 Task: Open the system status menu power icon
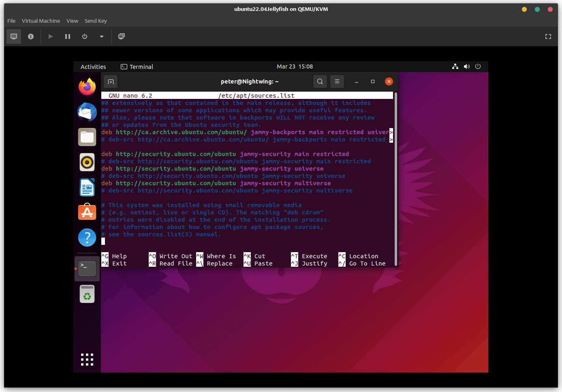[x=478, y=66]
